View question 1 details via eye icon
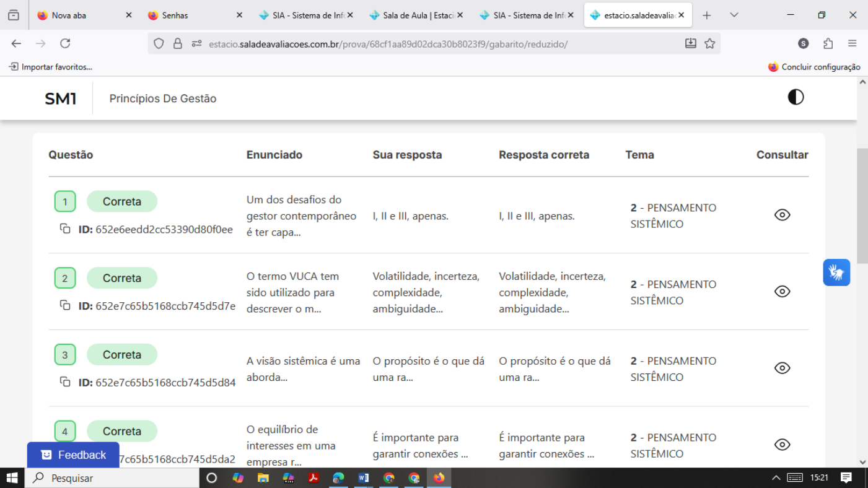The width and height of the screenshot is (868, 488). (x=782, y=215)
